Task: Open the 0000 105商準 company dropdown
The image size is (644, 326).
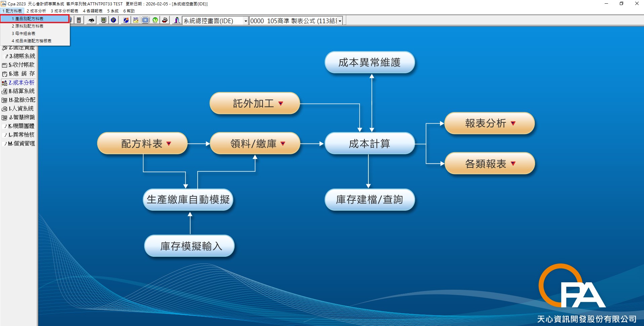Action: click(x=340, y=21)
